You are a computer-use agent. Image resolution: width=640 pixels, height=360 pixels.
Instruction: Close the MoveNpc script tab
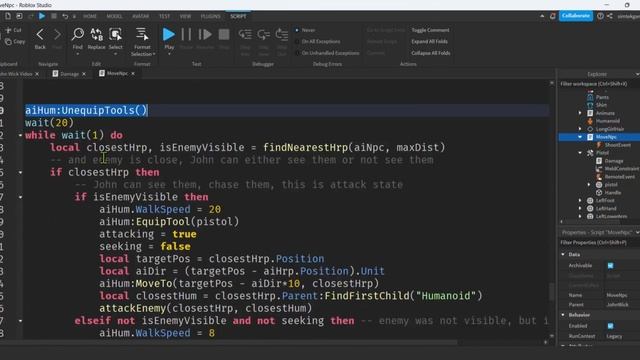(133, 73)
